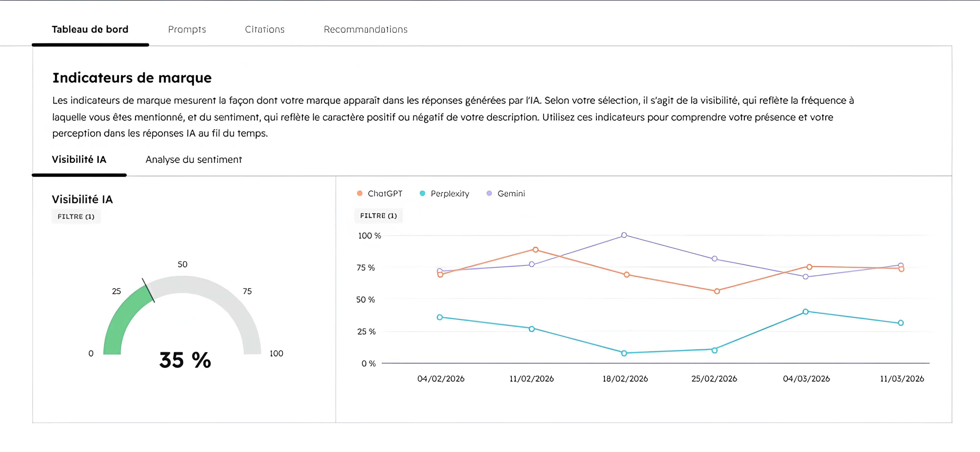Select the Gemini peak point at 100%

click(x=624, y=235)
